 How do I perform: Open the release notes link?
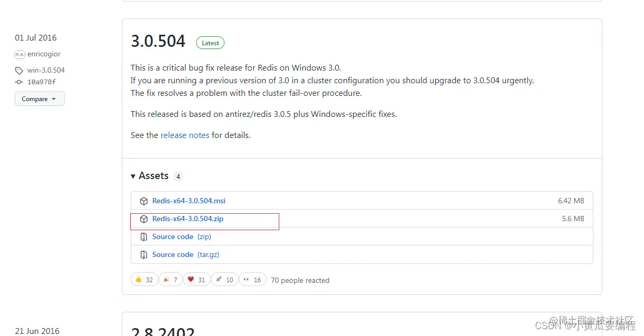pyautogui.click(x=185, y=135)
